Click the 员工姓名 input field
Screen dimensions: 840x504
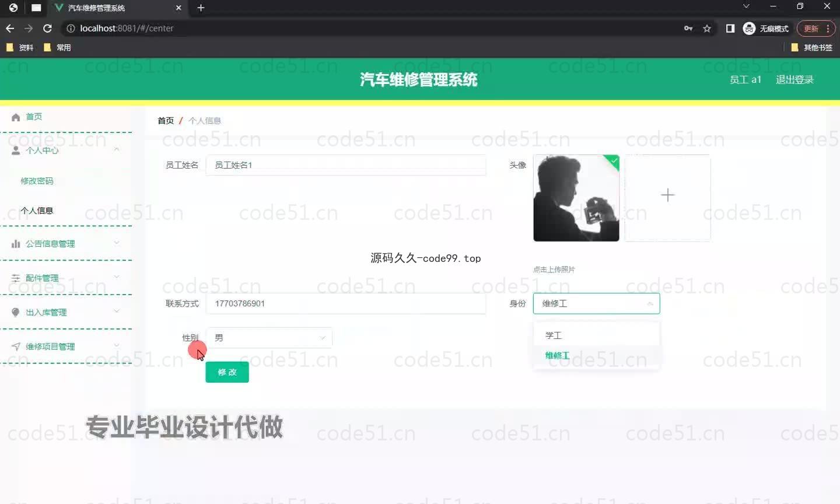[x=345, y=165]
